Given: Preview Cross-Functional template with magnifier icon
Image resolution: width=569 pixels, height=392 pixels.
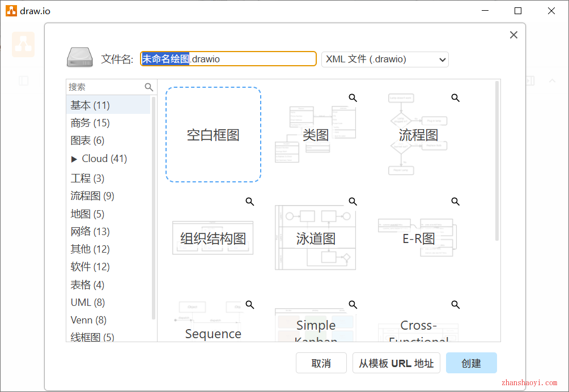Looking at the screenshot, I should click(x=455, y=305).
